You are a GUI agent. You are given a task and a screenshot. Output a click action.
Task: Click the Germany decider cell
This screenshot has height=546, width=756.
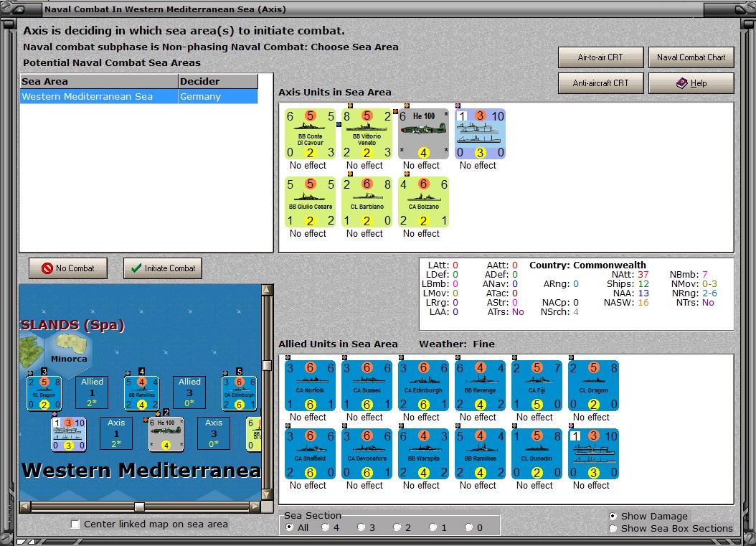click(x=218, y=96)
